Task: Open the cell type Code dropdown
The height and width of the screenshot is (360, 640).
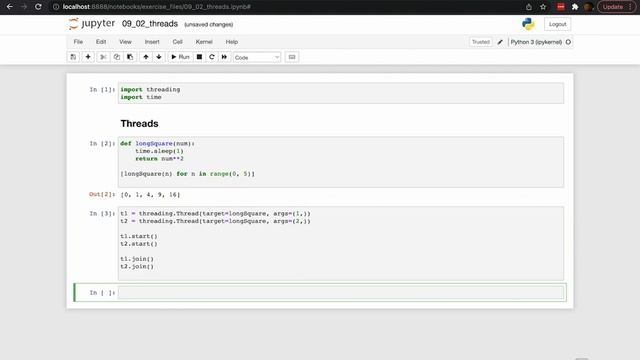Action: click(x=257, y=58)
